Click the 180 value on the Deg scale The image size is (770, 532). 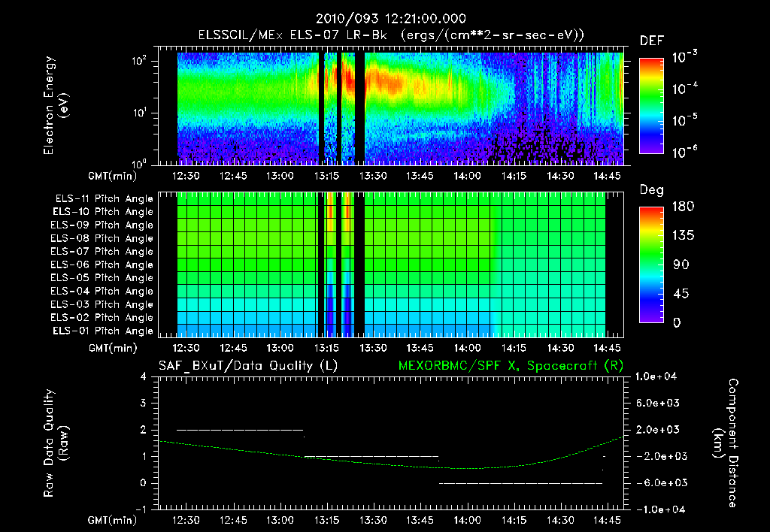(684, 206)
